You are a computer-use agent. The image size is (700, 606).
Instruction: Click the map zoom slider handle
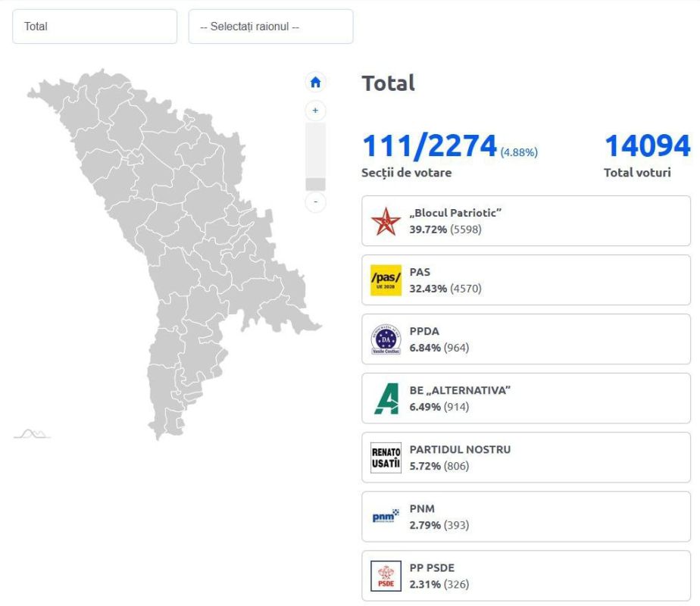click(315, 184)
